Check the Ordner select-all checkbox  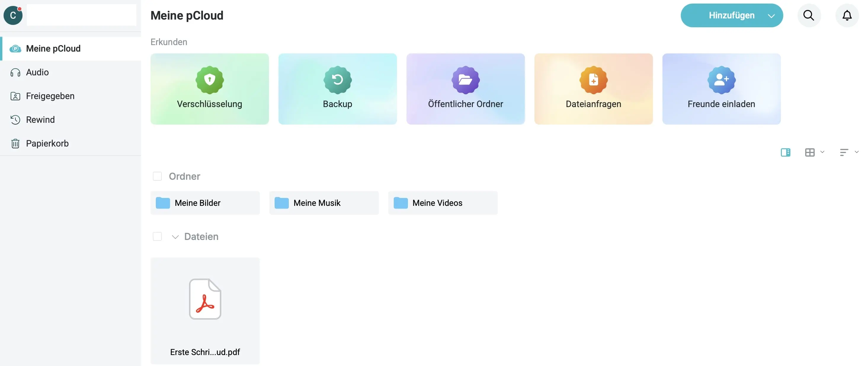157,176
